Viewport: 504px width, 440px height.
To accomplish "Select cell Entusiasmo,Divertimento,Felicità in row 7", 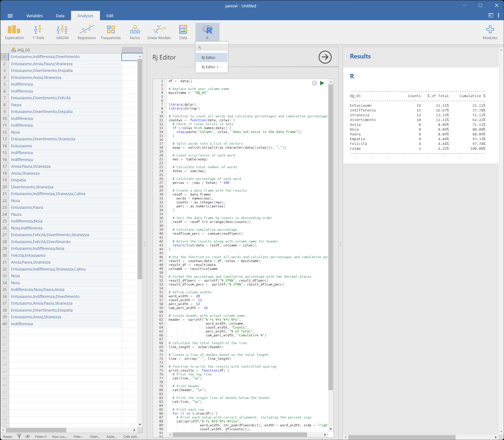I will pos(65,98).
